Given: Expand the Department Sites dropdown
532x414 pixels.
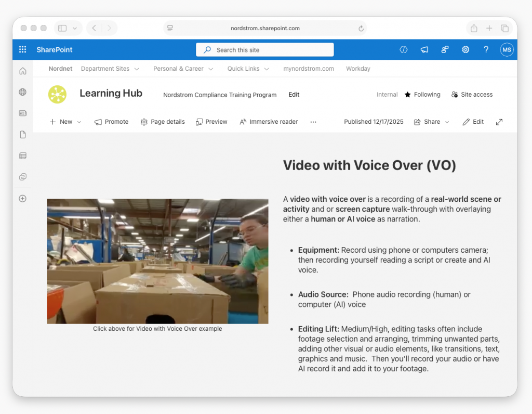Looking at the screenshot, I should coord(110,69).
